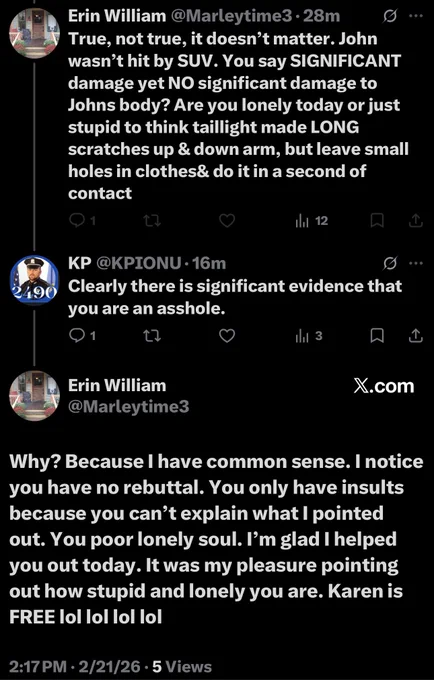
Task: Open Grok icon on Erin William's tweet
Action: pyautogui.click(x=390, y=16)
